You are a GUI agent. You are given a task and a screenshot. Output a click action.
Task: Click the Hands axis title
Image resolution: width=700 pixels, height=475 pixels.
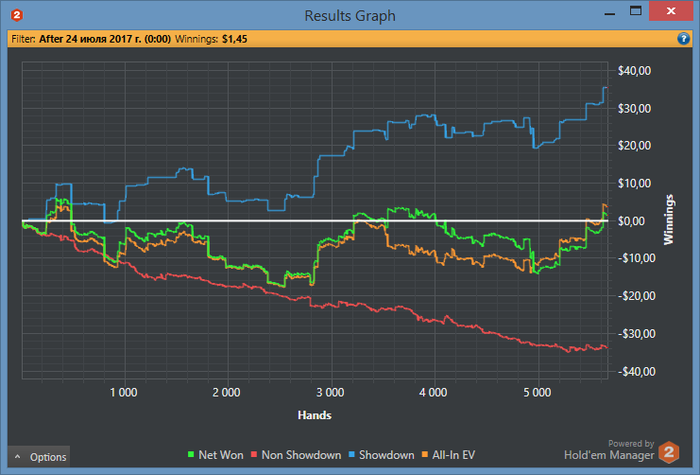[x=315, y=415]
